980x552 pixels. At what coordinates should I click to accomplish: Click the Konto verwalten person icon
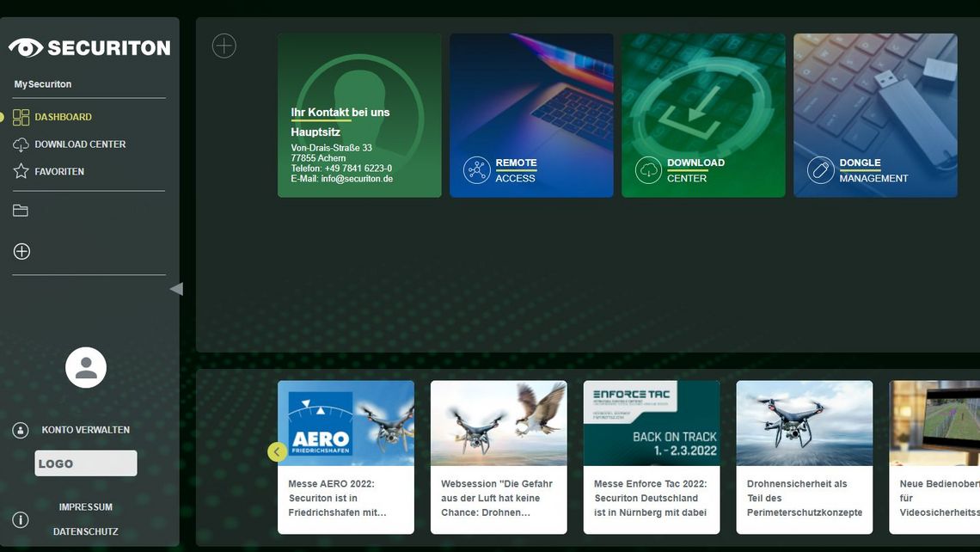point(21,430)
